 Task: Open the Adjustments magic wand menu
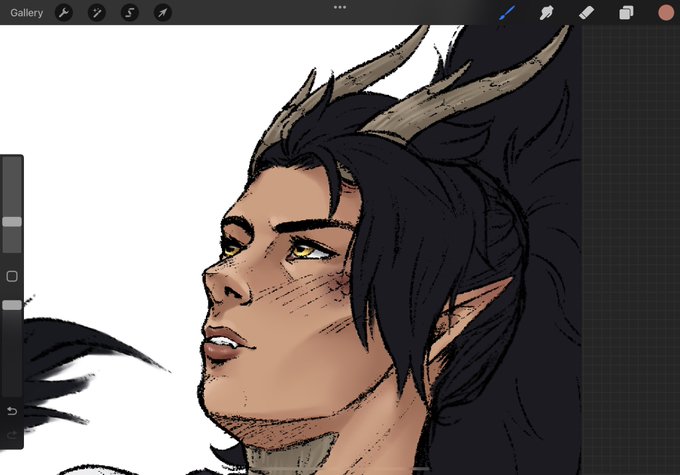click(x=97, y=13)
